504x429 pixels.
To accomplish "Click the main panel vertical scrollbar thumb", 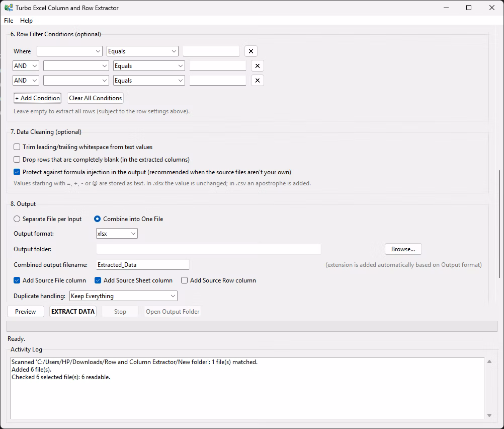I will tap(499, 224).
